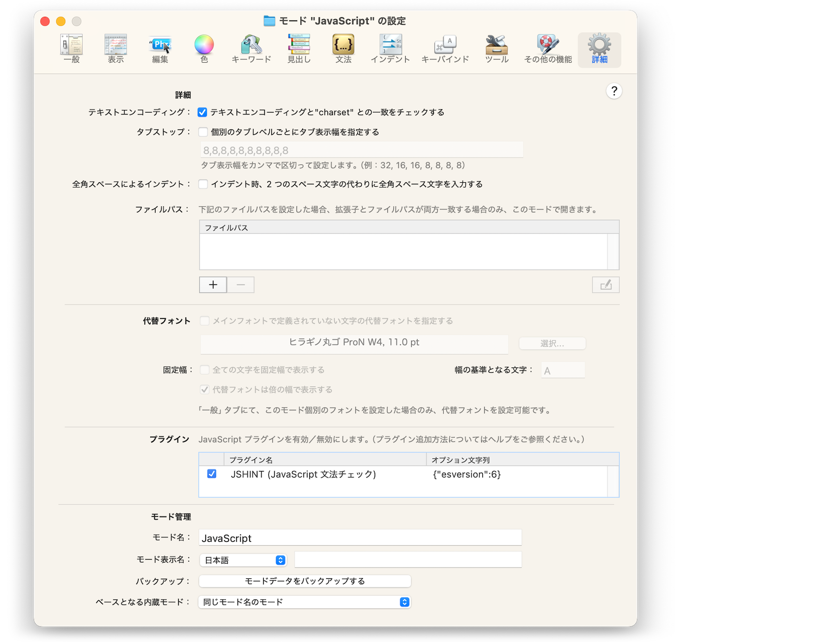Click the tab width 8,8,8,8 field
Viewport: 840px width, 642px height.
pos(362,150)
